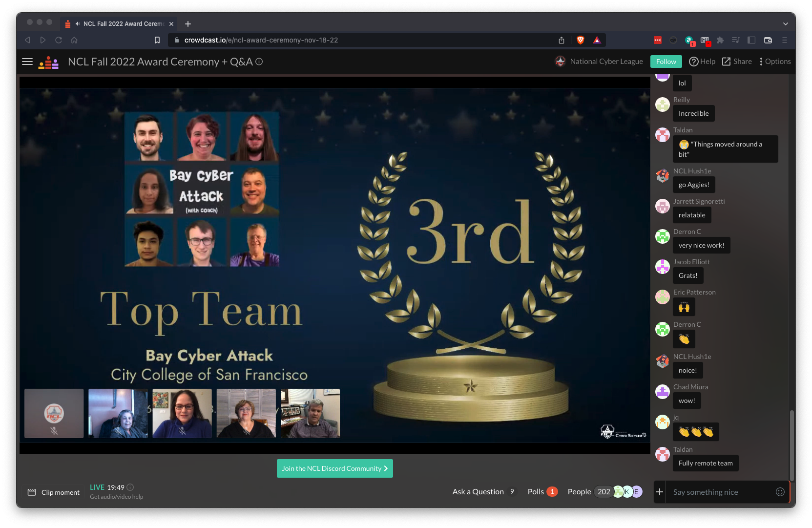Open the browser main hamburger menu
Image resolution: width=812 pixels, height=528 pixels.
(785, 40)
